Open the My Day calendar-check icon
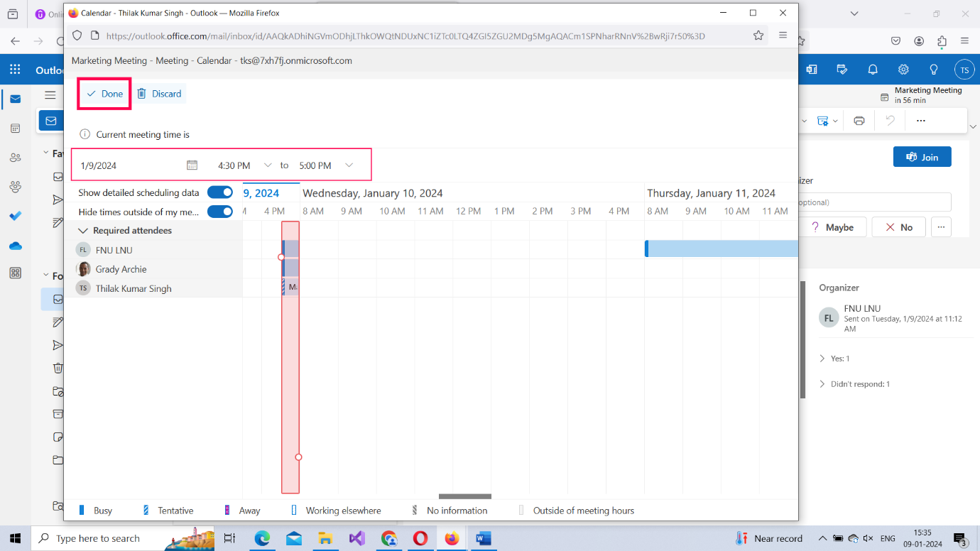 [x=842, y=70]
